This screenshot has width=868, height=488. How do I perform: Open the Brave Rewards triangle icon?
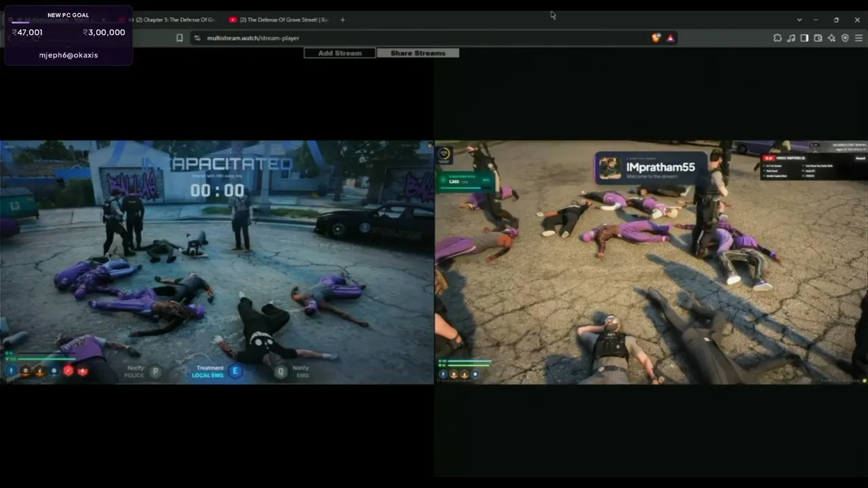pos(670,38)
